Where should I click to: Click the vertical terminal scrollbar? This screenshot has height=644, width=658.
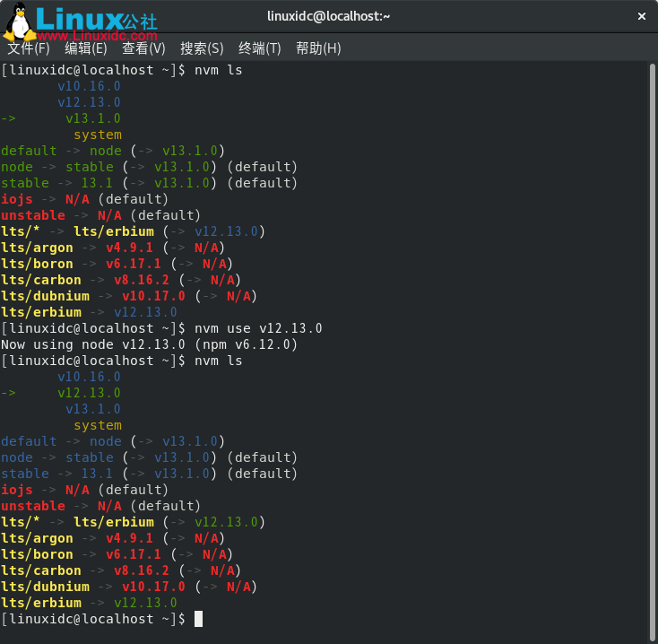[x=652, y=352]
